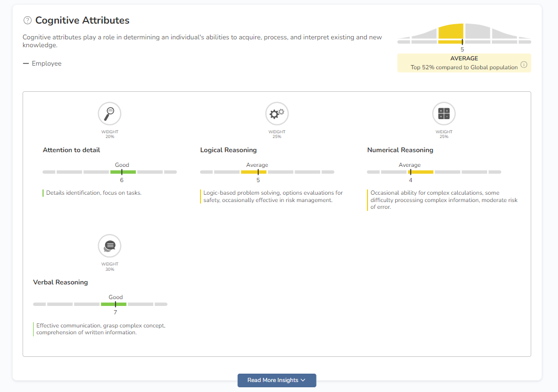
Task: Click the help question mark beside Cognitive Attributes
Action: [x=27, y=20]
